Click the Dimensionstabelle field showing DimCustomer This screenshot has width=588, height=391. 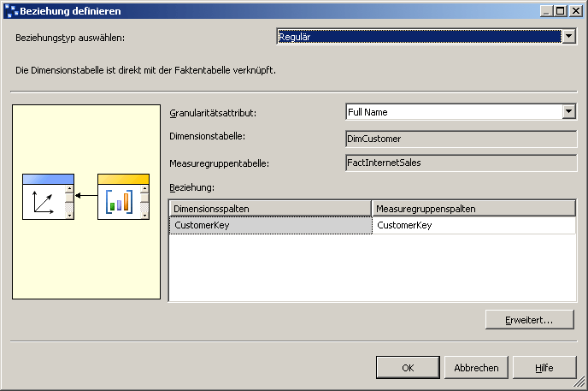coord(460,138)
